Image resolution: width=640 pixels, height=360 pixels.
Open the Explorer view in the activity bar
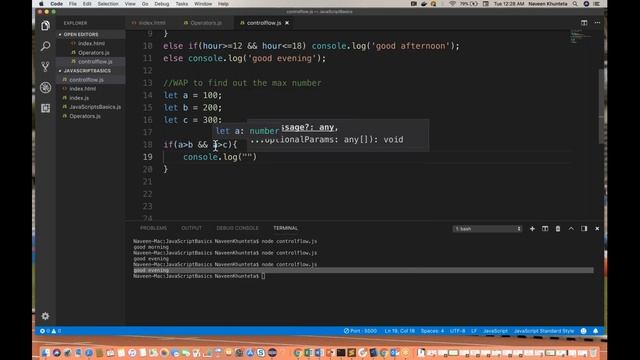(x=45, y=25)
